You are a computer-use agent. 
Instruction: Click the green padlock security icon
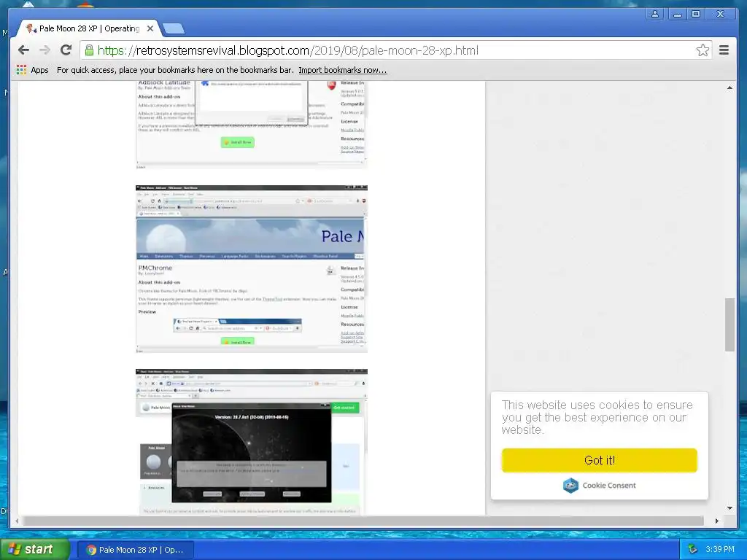point(89,50)
